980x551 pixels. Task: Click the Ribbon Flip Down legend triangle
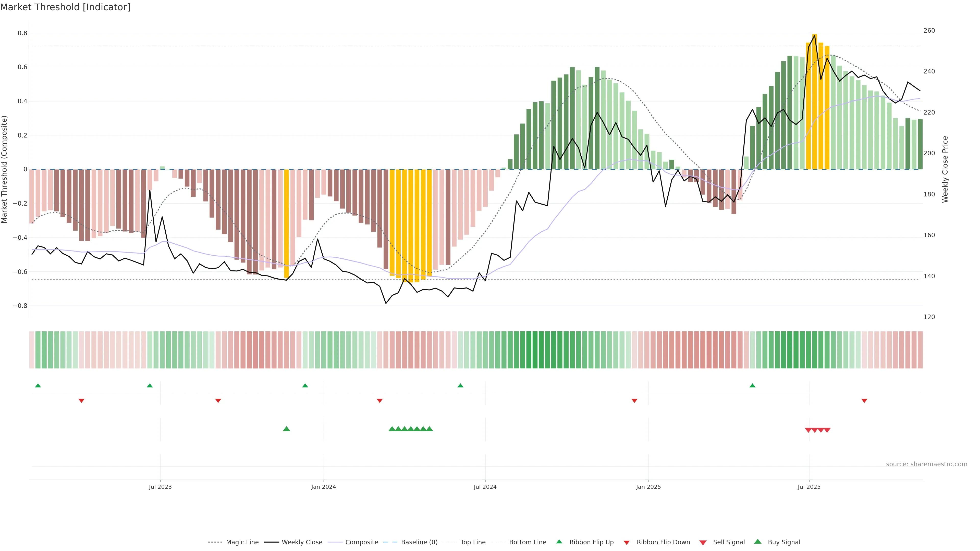627,542
